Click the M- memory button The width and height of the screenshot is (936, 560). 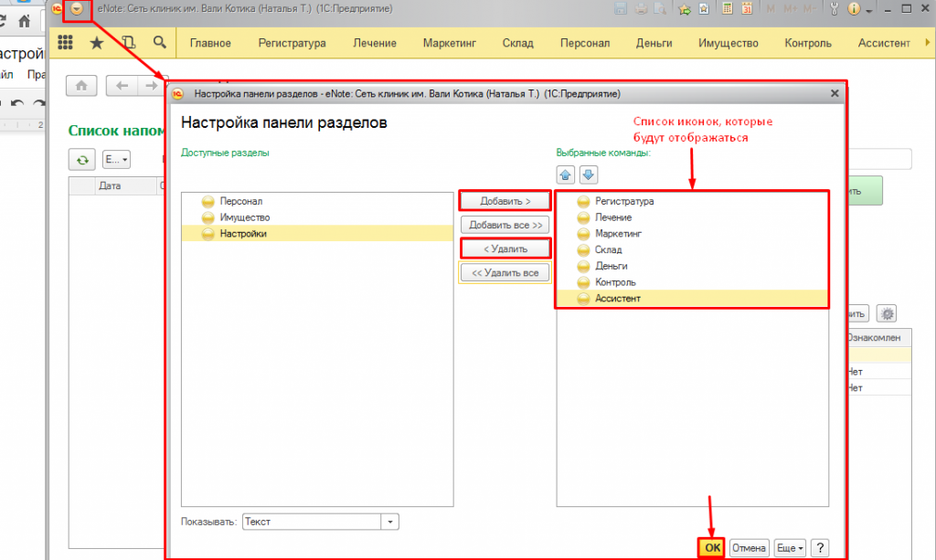(x=810, y=9)
